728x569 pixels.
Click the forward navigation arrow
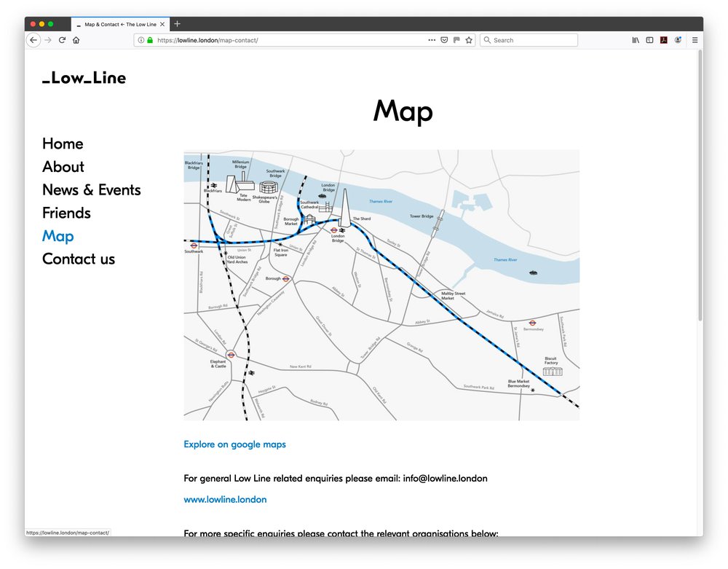(48, 40)
